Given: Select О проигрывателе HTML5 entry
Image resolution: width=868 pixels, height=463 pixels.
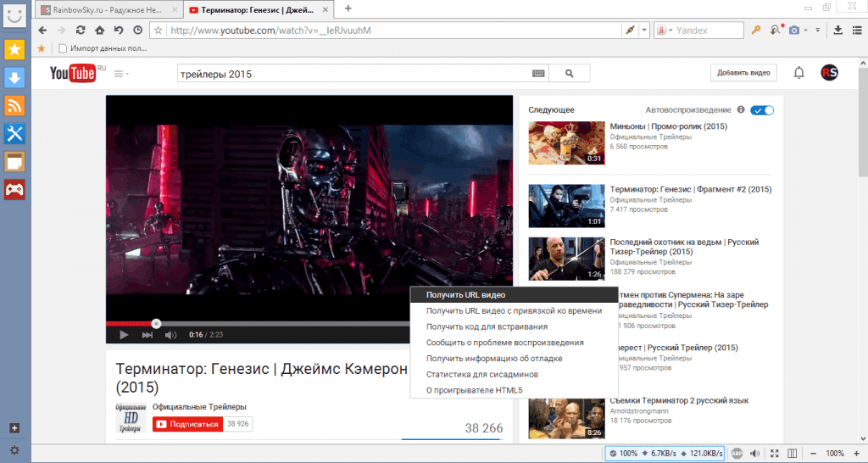Looking at the screenshot, I should pyautogui.click(x=514, y=390).
